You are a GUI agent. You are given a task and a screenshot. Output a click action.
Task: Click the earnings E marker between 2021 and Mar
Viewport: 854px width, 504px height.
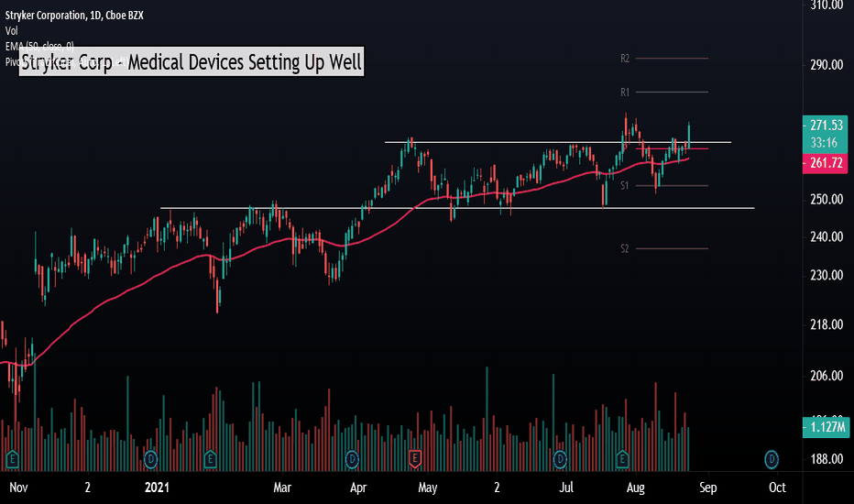tap(210, 459)
